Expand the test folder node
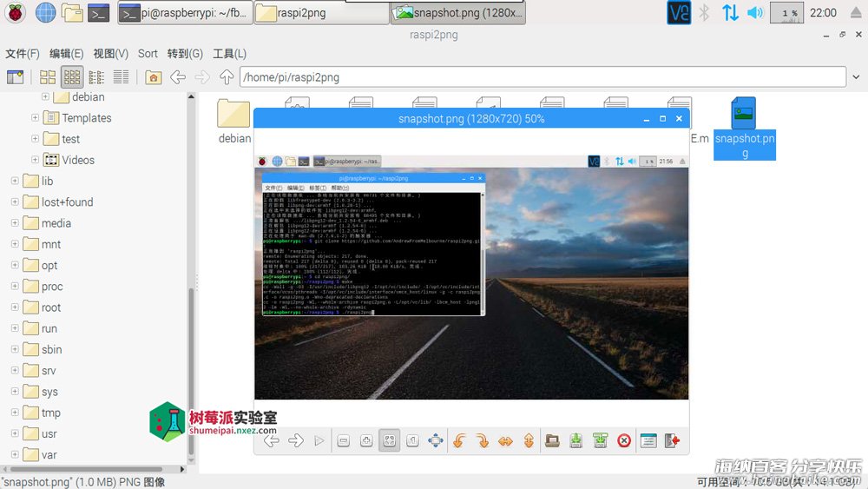The width and height of the screenshot is (868, 489). tap(35, 138)
